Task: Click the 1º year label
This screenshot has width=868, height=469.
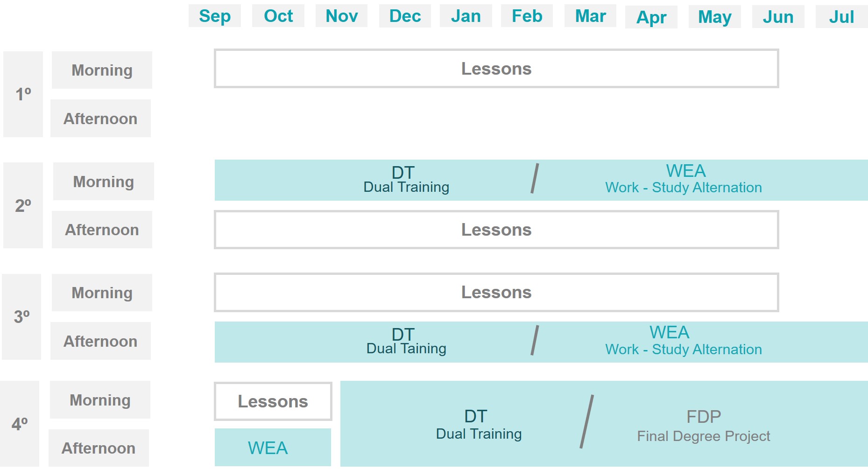Action: click(x=23, y=94)
